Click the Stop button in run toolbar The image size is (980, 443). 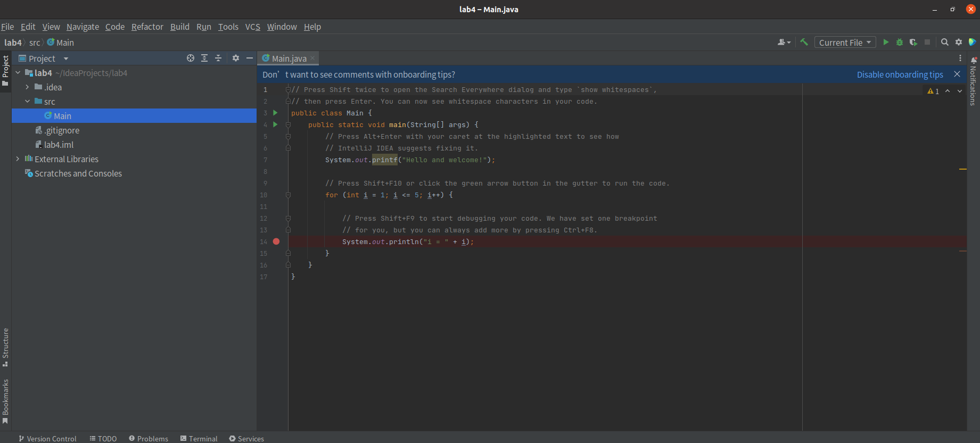tap(927, 42)
